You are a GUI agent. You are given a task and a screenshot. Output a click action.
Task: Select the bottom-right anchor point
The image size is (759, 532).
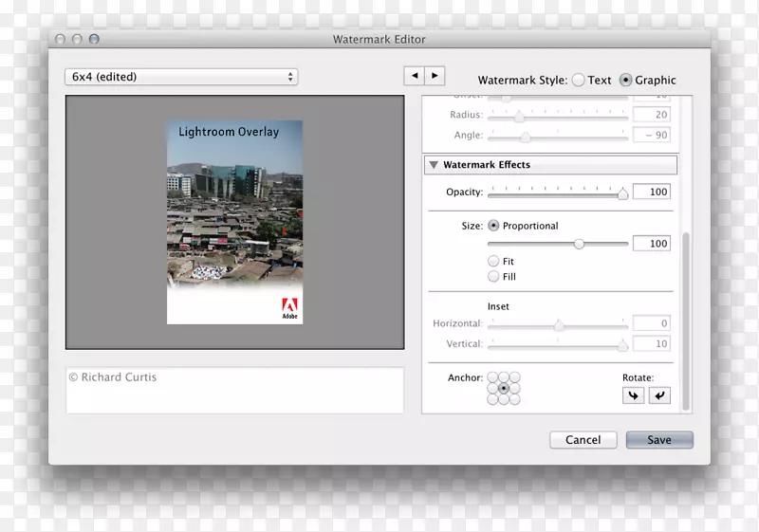(x=515, y=399)
